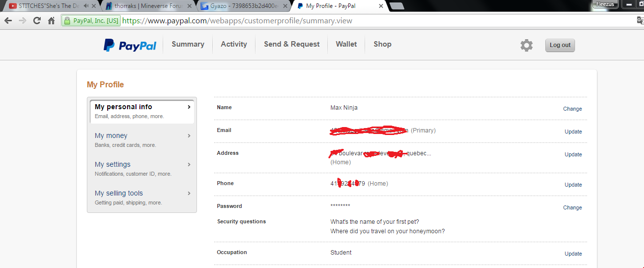Viewport: 644px width, 268px height.
Task: Click Change link in the Name row
Action: [x=573, y=109]
